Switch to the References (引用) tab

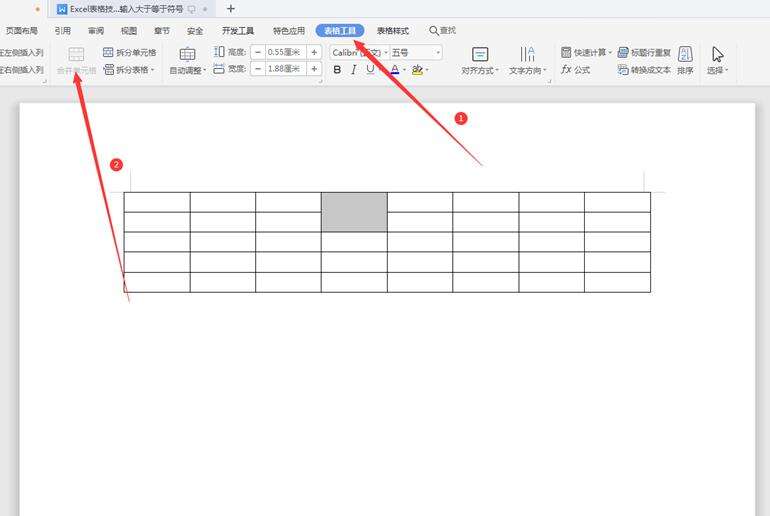tap(62, 30)
